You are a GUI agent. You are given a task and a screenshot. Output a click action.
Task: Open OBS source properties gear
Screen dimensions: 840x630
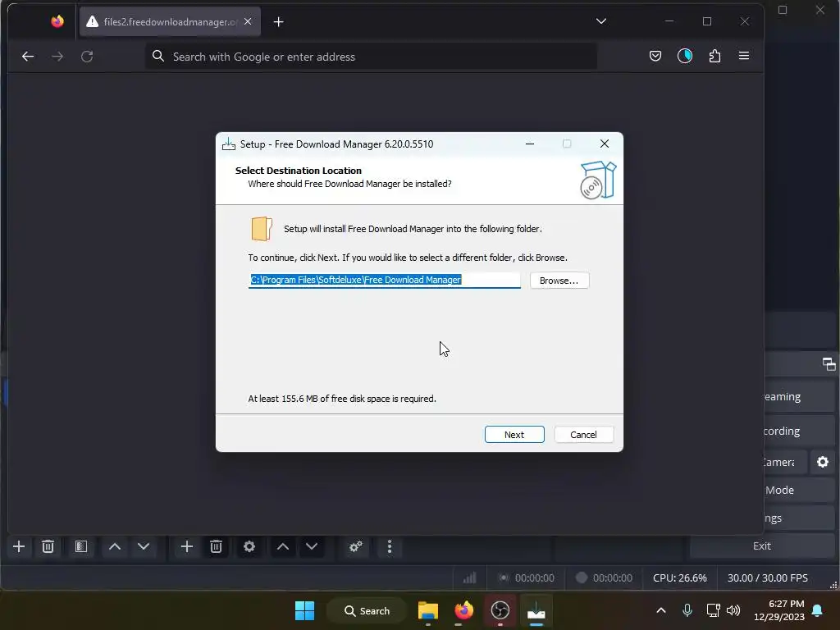tap(249, 546)
